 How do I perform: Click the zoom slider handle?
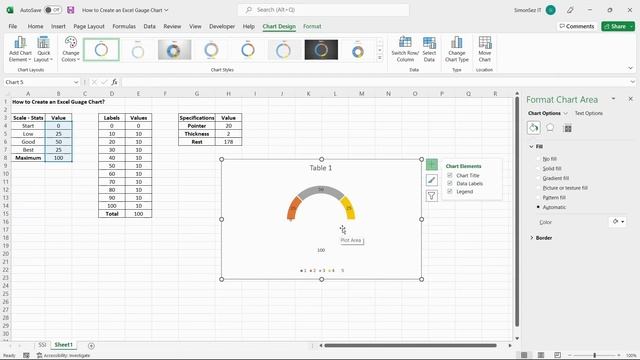coord(595,356)
